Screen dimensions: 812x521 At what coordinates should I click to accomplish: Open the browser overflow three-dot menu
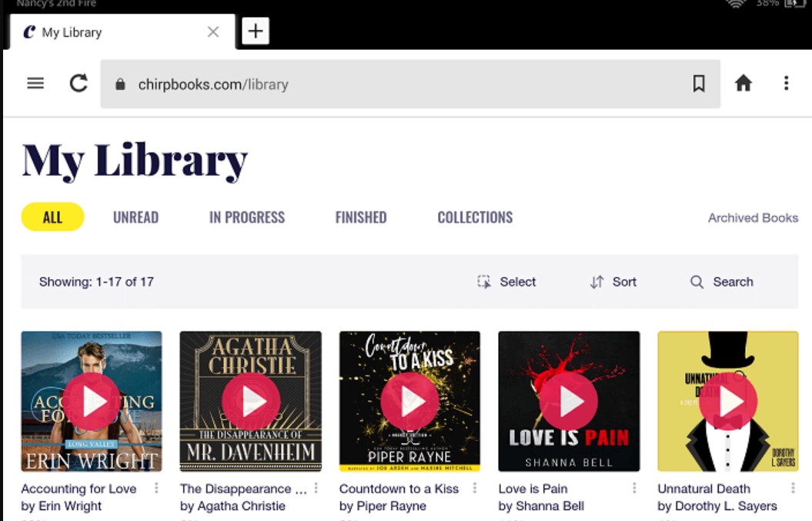(x=787, y=83)
